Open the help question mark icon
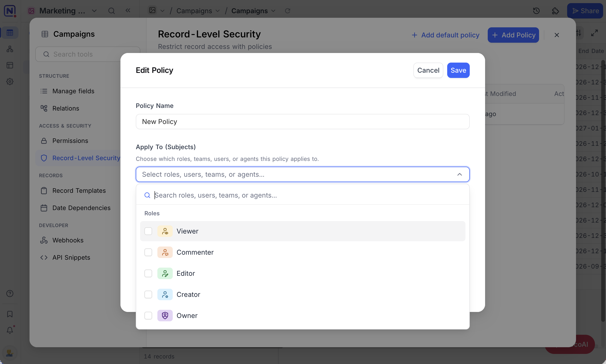 pyautogui.click(x=10, y=293)
